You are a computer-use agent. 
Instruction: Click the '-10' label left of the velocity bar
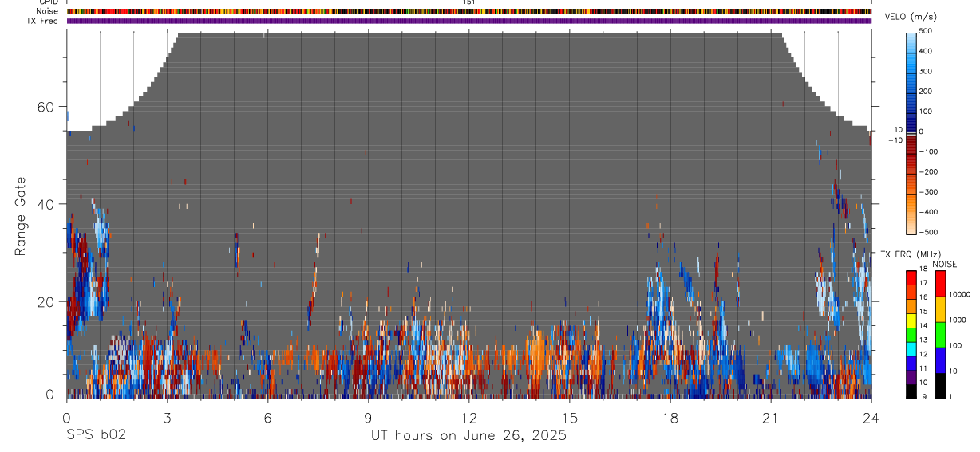point(897,140)
